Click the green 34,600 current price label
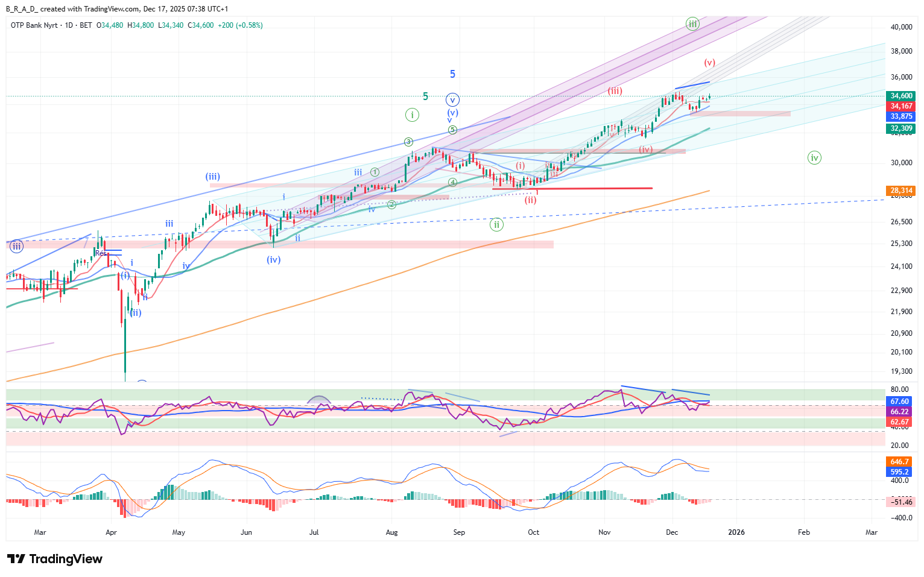The image size is (924, 577). pos(901,96)
